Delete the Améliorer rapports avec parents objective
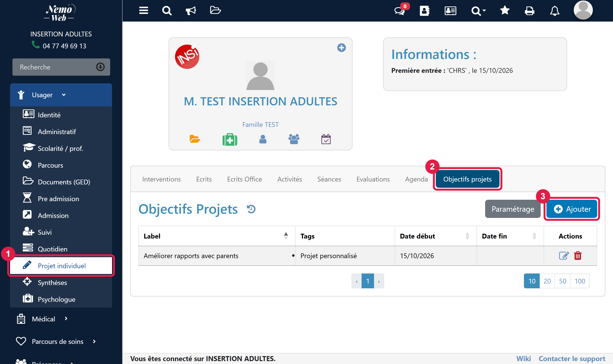This screenshot has width=613, height=364. [x=578, y=256]
